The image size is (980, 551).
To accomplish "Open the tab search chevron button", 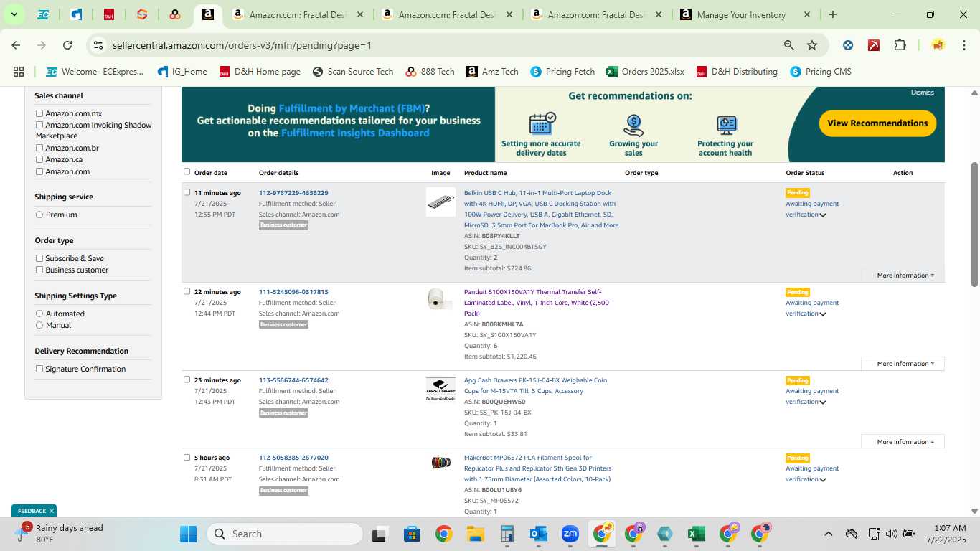I will click(14, 14).
